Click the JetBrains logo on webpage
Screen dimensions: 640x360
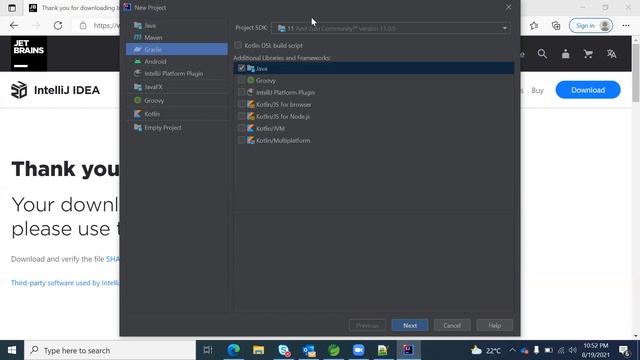coord(29,53)
